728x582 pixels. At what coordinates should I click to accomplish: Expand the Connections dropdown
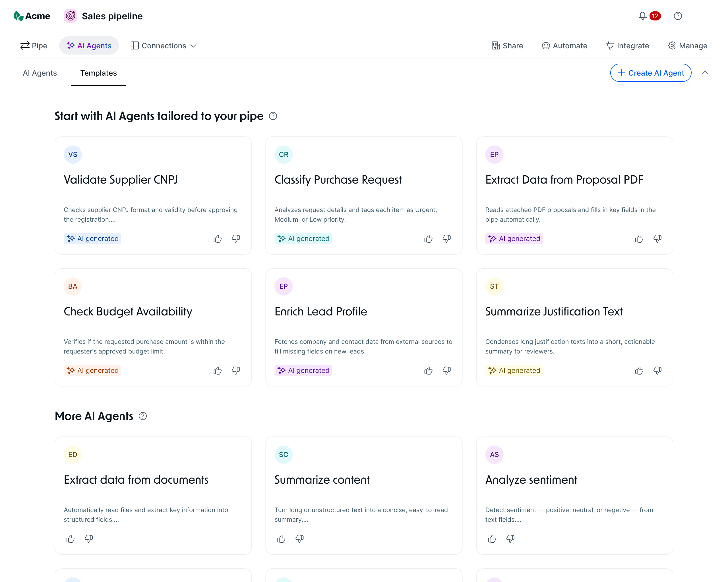(163, 45)
